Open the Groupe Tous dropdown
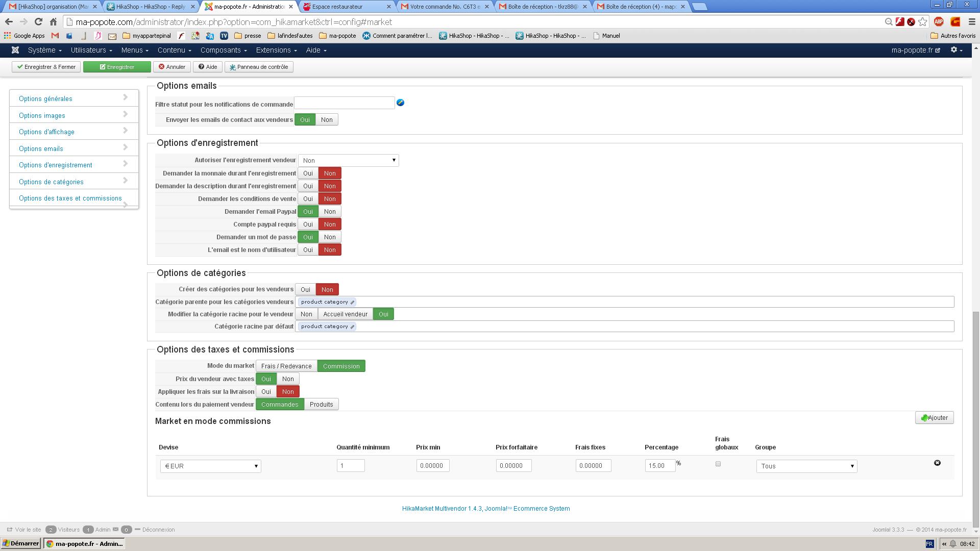Screen dimensions: 980x551 tap(806, 466)
